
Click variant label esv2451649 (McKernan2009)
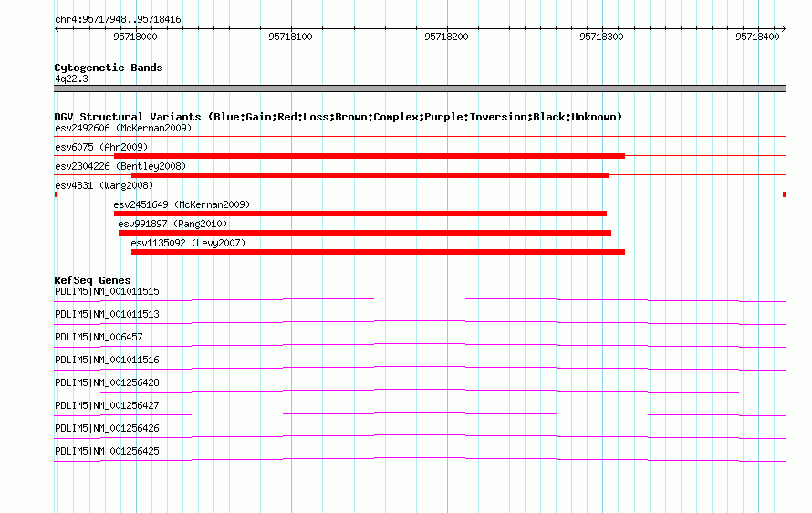[182, 204]
